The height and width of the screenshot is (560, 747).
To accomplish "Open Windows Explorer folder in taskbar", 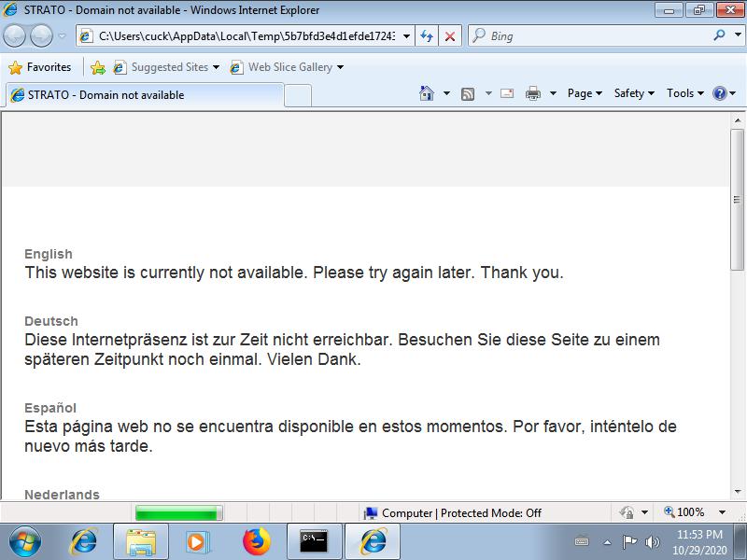I will click(x=141, y=542).
